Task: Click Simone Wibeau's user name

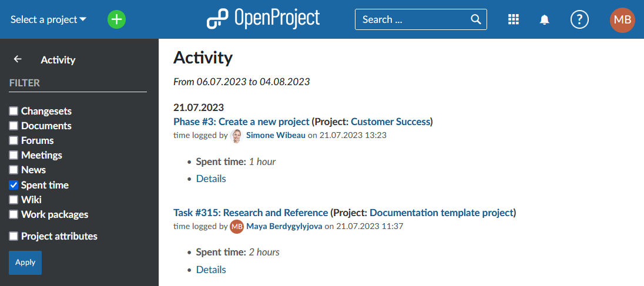Action: tap(276, 135)
